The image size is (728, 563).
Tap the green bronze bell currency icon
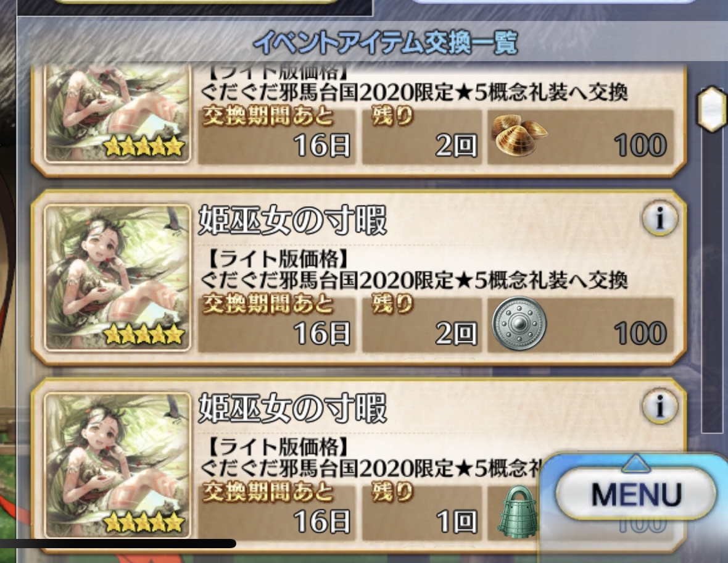[516, 511]
